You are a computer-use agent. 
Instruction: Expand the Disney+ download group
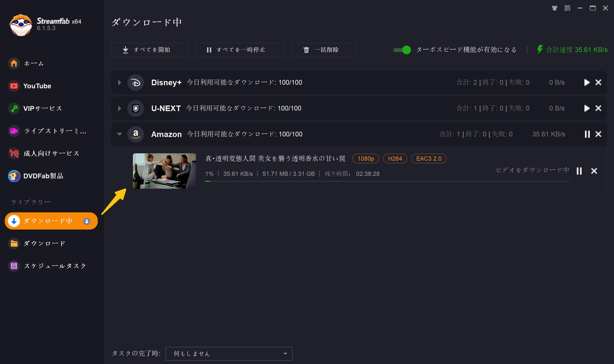tap(119, 82)
